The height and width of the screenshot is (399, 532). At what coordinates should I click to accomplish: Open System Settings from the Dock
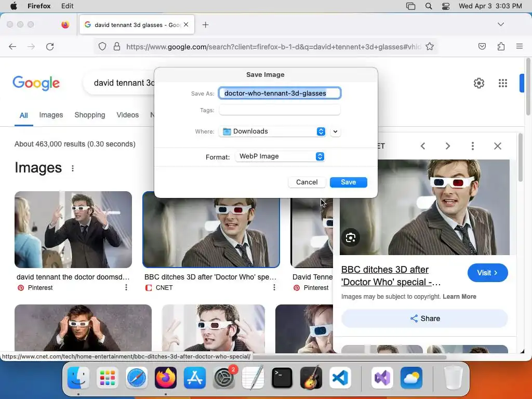point(224,378)
